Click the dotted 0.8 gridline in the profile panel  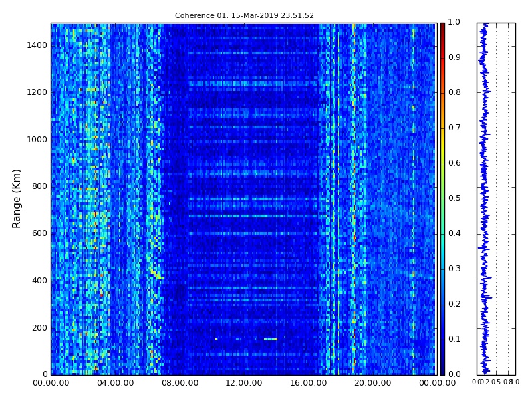508,199
